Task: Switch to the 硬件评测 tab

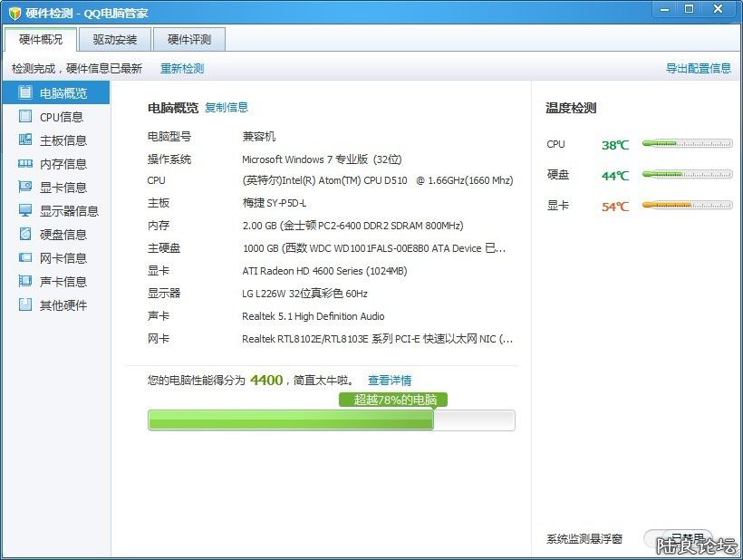Action: [x=188, y=40]
